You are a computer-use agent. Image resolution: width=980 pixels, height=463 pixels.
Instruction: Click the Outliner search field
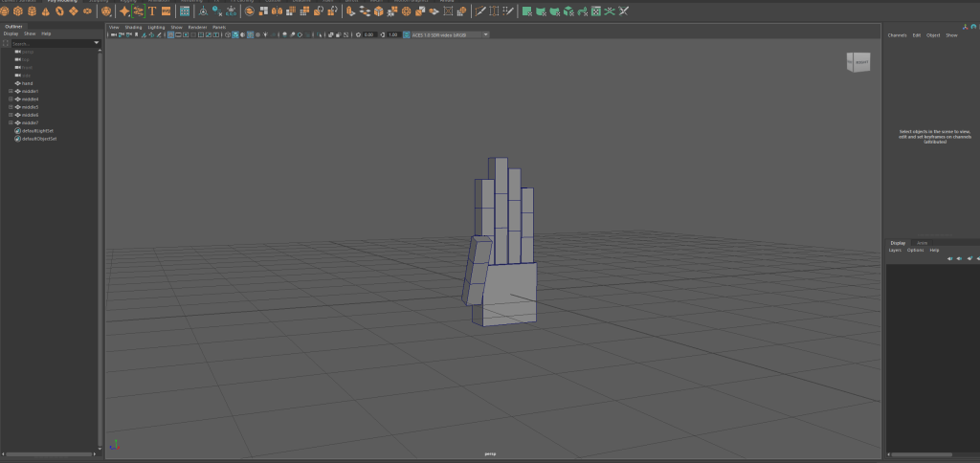pyautogui.click(x=52, y=44)
